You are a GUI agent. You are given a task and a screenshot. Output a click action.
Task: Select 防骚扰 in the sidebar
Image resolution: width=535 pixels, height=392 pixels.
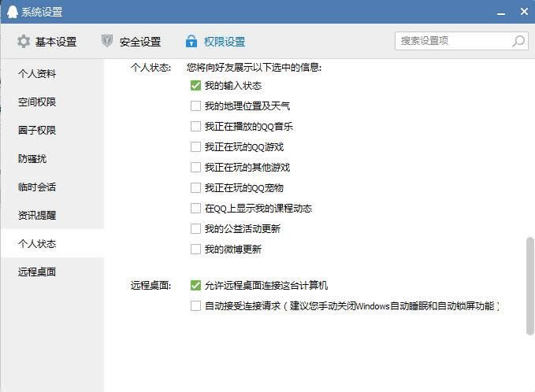tap(32, 159)
